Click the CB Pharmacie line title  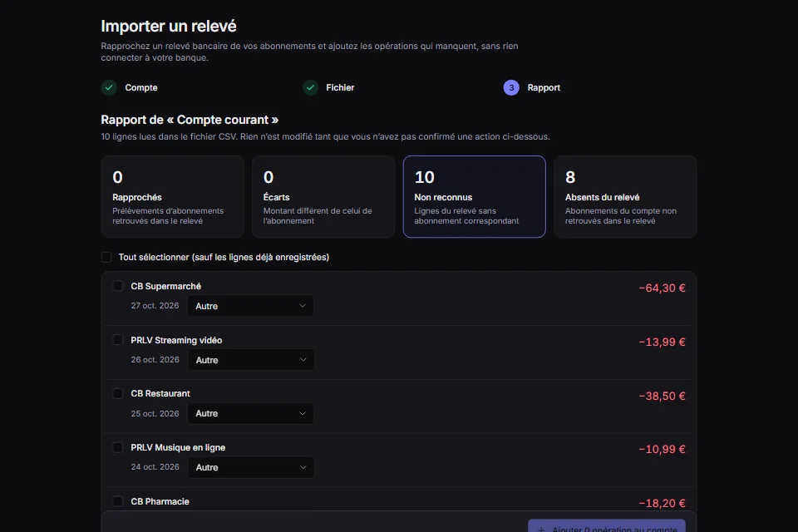coord(160,501)
